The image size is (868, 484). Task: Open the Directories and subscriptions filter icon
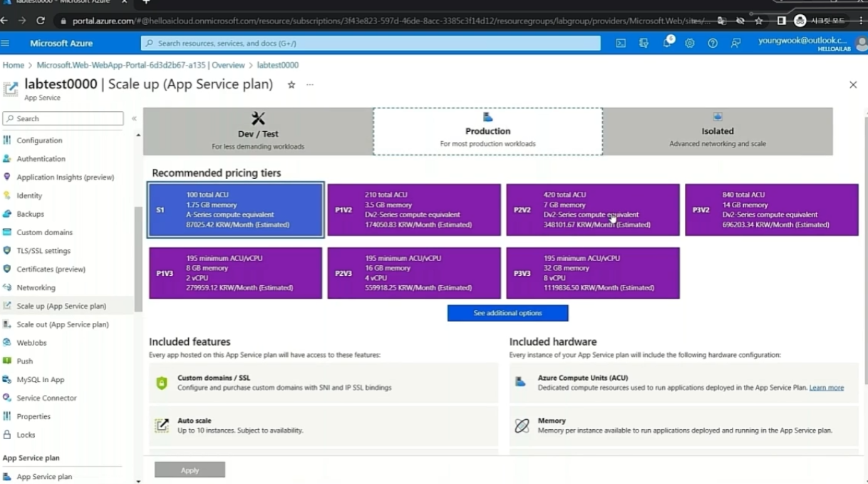tap(644, 43)
